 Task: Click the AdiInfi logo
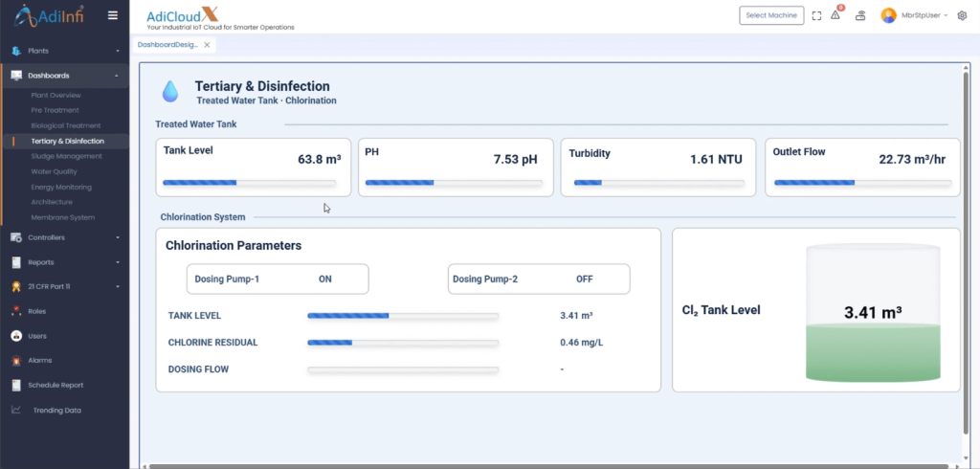click(x=49, y=15)
